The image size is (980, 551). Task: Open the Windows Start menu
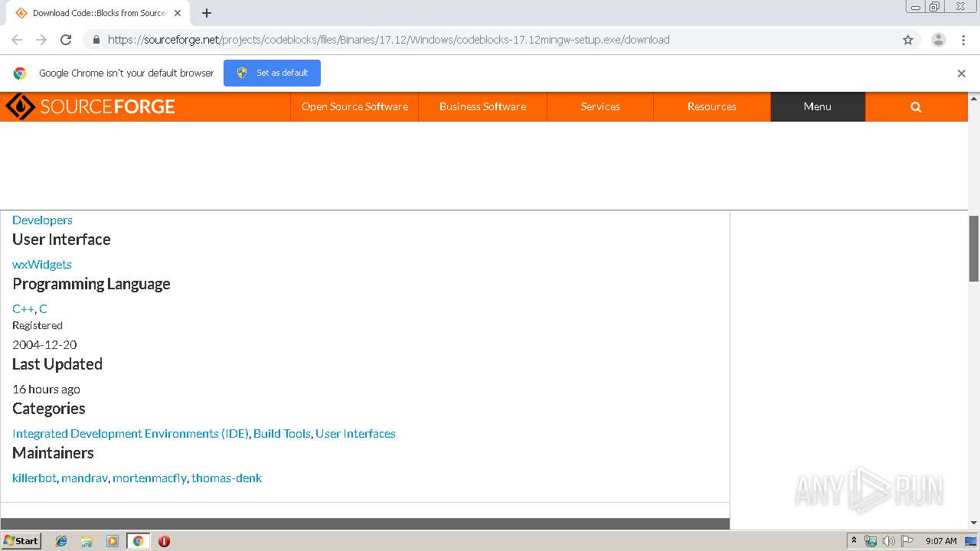[21, 541]
